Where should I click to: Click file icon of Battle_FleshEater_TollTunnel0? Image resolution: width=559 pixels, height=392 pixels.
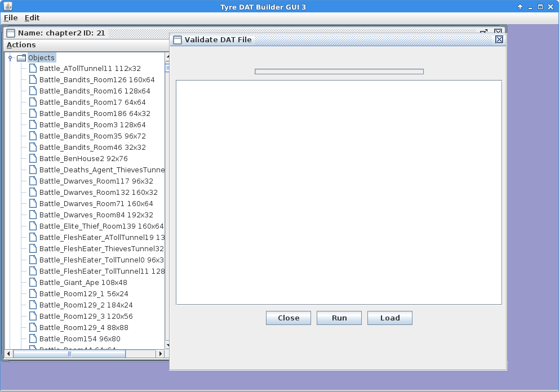click(x=33, y=260)
